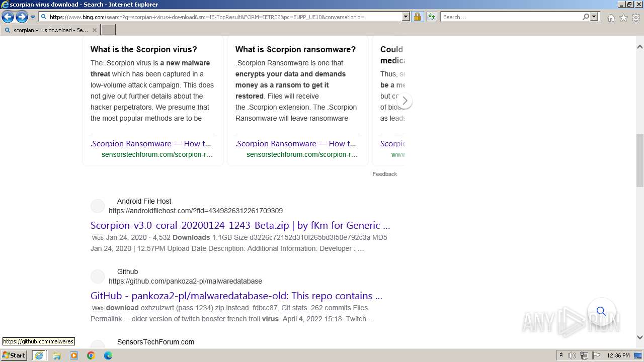Open Windows Media Player taskbar icon

pos(74,355)
